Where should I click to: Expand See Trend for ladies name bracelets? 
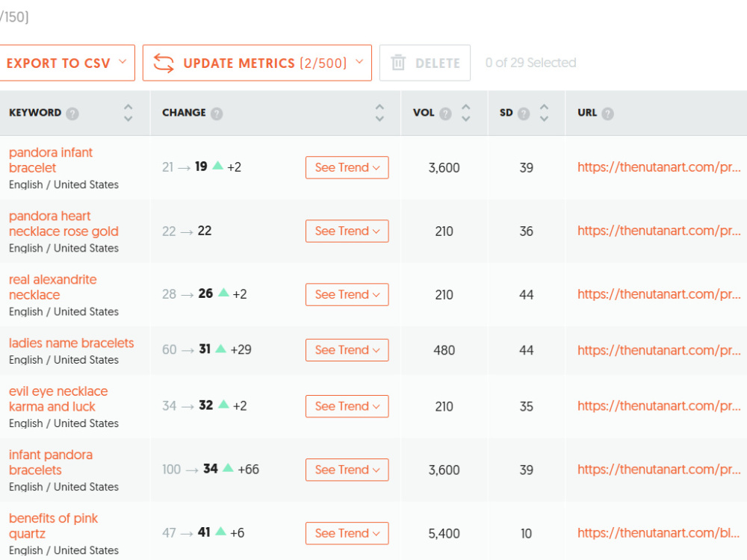pyautogui.click(x=347, y=350)
